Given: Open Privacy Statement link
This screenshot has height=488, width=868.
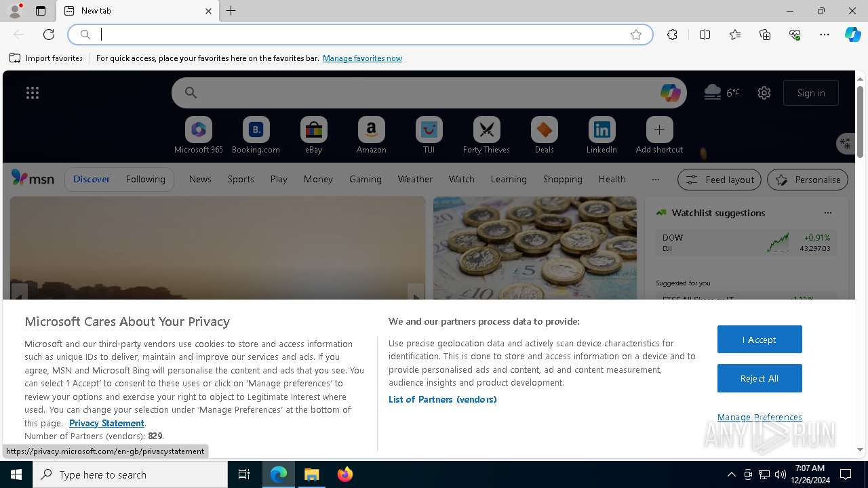Looking at the screenshot, I should pyautogui.click(x=106, y=423).
